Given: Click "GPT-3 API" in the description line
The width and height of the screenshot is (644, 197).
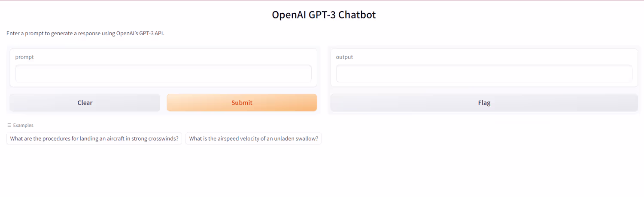Looking at the screenshot, I should (152, 33).
